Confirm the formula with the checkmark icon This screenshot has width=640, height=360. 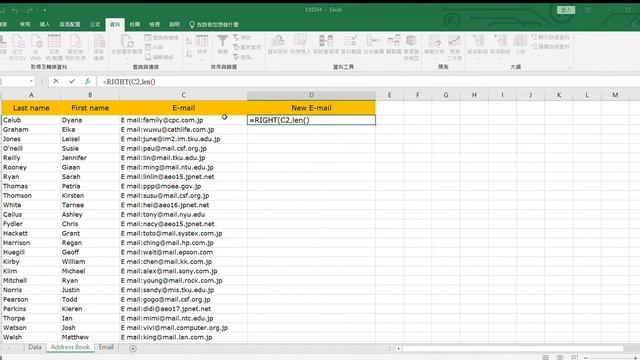[x=72, y=81]
